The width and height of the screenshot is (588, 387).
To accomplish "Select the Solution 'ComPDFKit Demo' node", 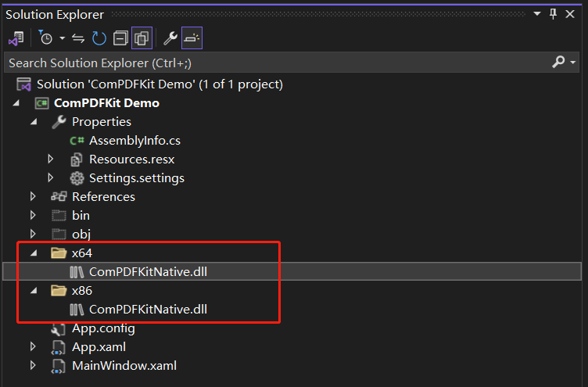I will click(160, 84).
